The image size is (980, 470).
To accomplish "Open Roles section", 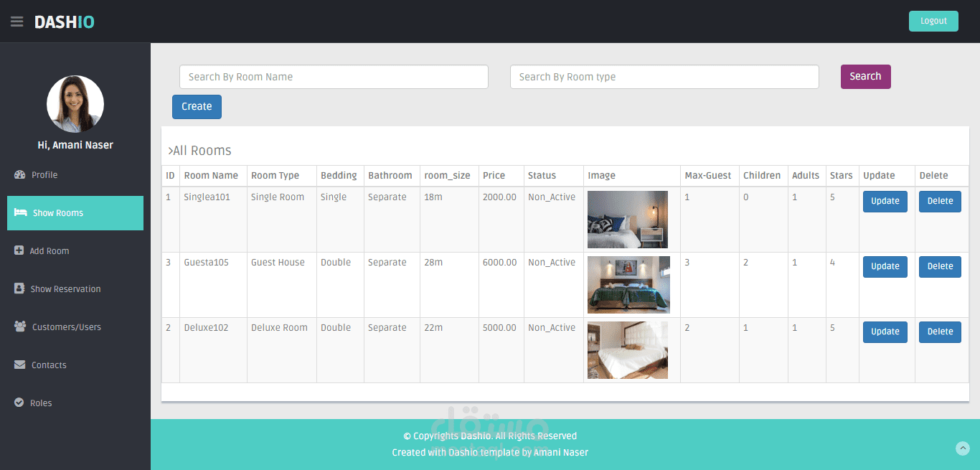I will pyautogui.click(x=75, y=403).
